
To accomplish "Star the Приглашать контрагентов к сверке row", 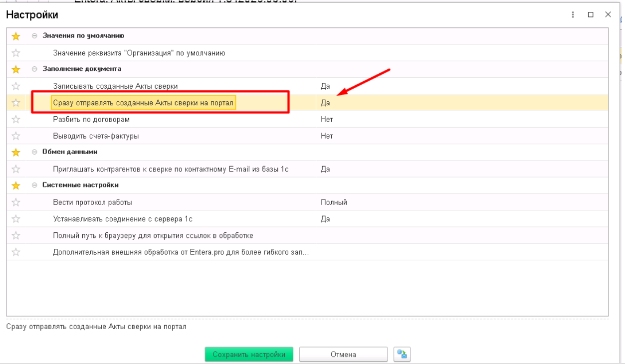I will coord(16,169).
